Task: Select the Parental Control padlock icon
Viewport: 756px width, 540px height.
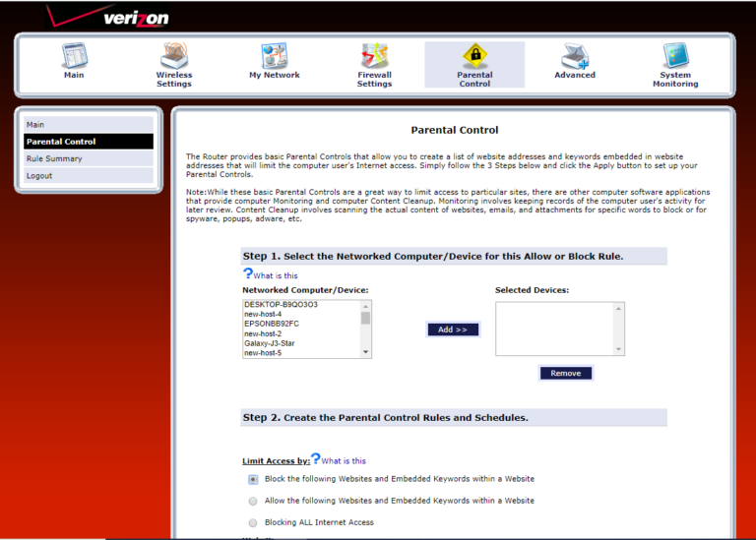Action: click(x=474, y=56)
